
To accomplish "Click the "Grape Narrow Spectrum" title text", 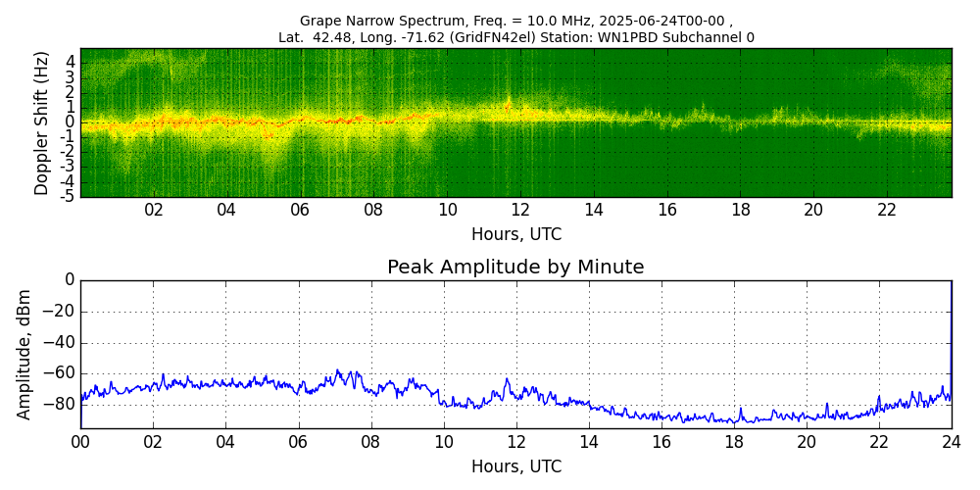I will click(x=372, y=21).
